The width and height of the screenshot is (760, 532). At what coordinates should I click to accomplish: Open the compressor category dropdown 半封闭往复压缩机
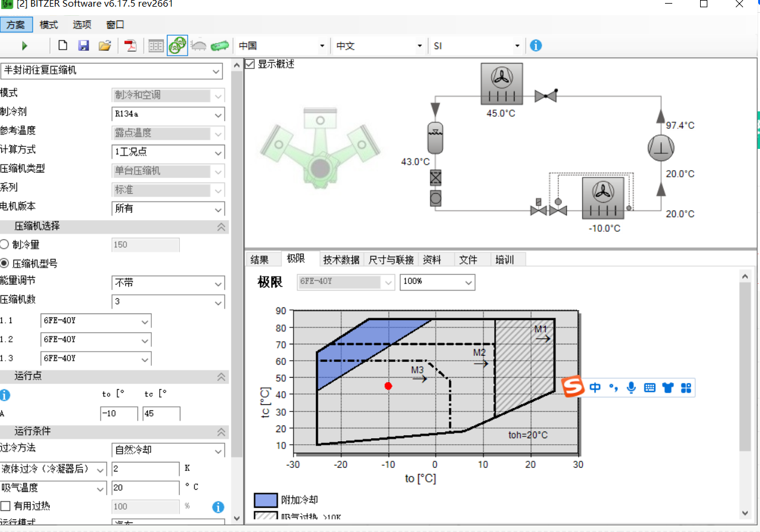[112, 71]
